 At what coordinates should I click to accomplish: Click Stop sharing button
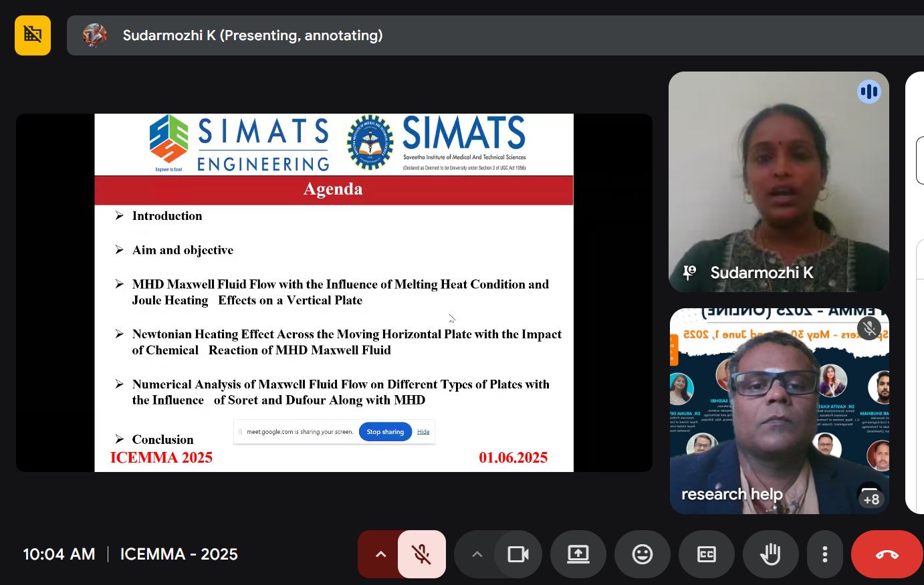(x=385, y=432)
